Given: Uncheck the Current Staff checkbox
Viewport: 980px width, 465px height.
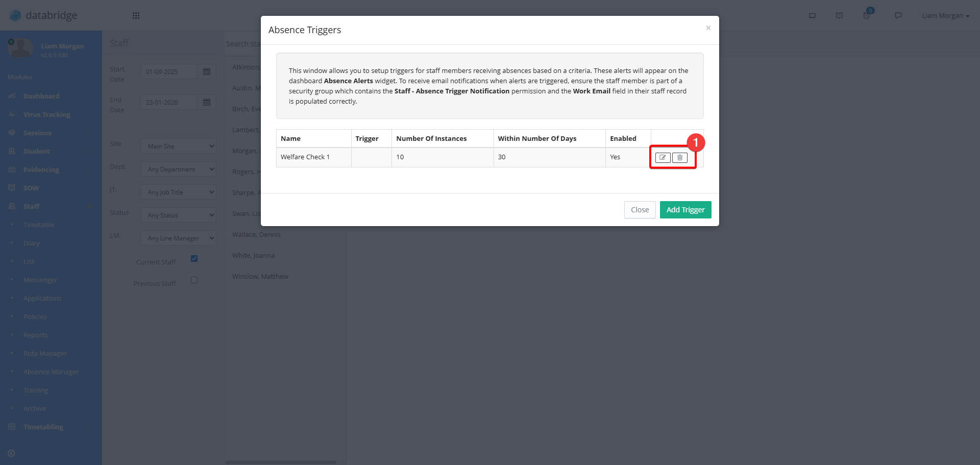Looking at the screenshot, I should coord(194,258).
